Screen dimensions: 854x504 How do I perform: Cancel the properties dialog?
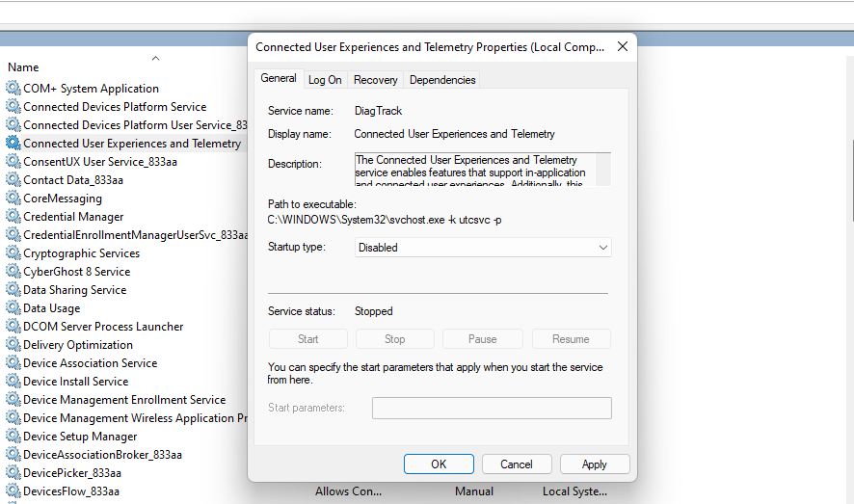(517, 464)
